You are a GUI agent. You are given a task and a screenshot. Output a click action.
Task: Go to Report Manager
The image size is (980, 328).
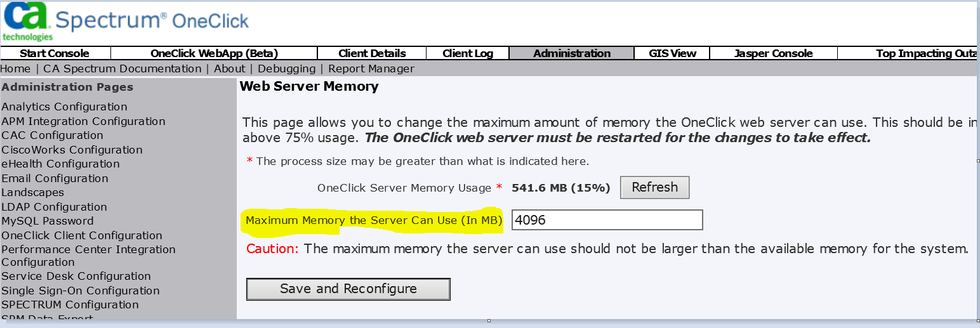click(371, 69)
